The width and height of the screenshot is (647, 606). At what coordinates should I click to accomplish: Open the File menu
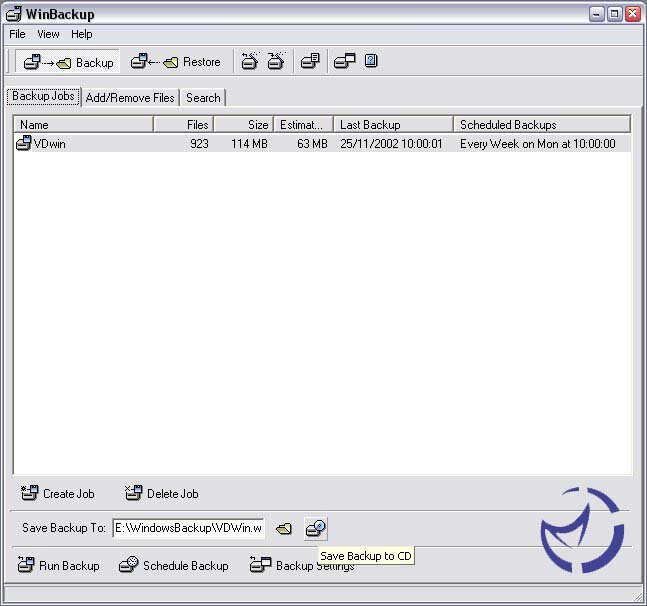point(17,34)
